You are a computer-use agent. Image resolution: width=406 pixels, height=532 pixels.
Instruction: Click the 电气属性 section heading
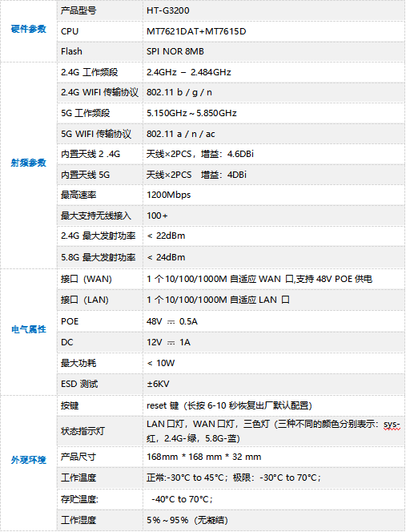(x=29, y=329)
